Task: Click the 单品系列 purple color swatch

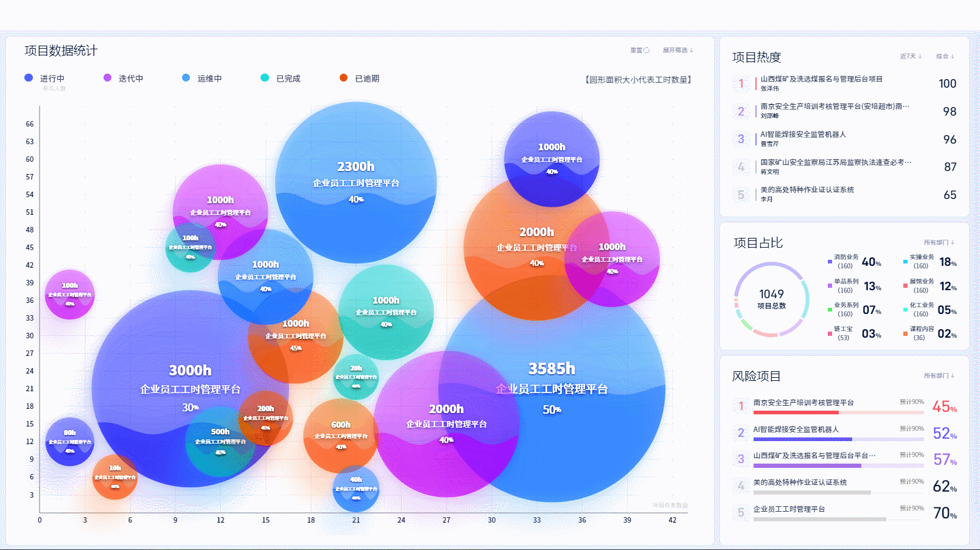Action: [830, 285]
